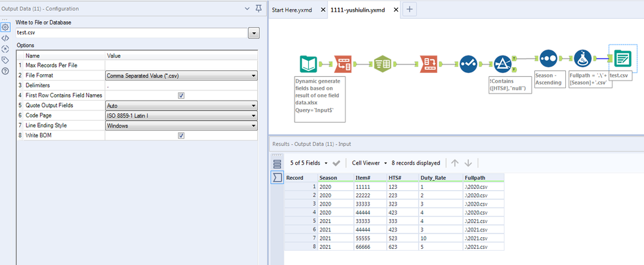Go to next record with down arrow
644x265 pixels.
pos(468,163)
